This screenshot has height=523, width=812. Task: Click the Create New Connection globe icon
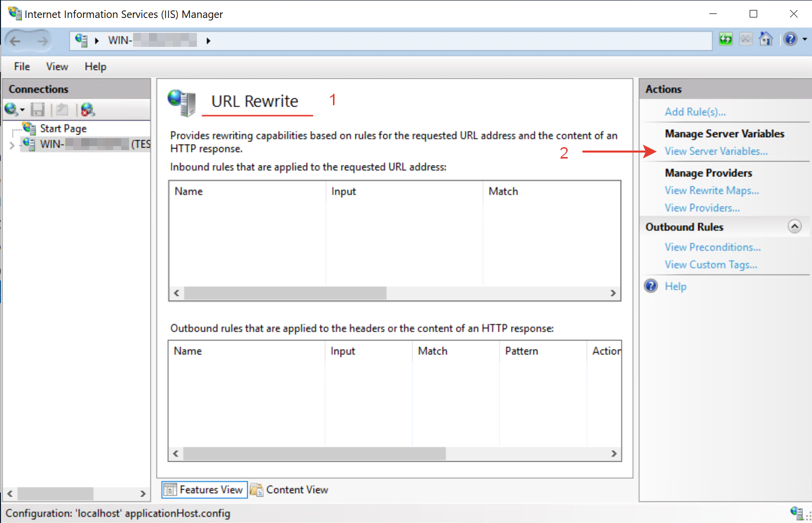[x=11, y=109]
